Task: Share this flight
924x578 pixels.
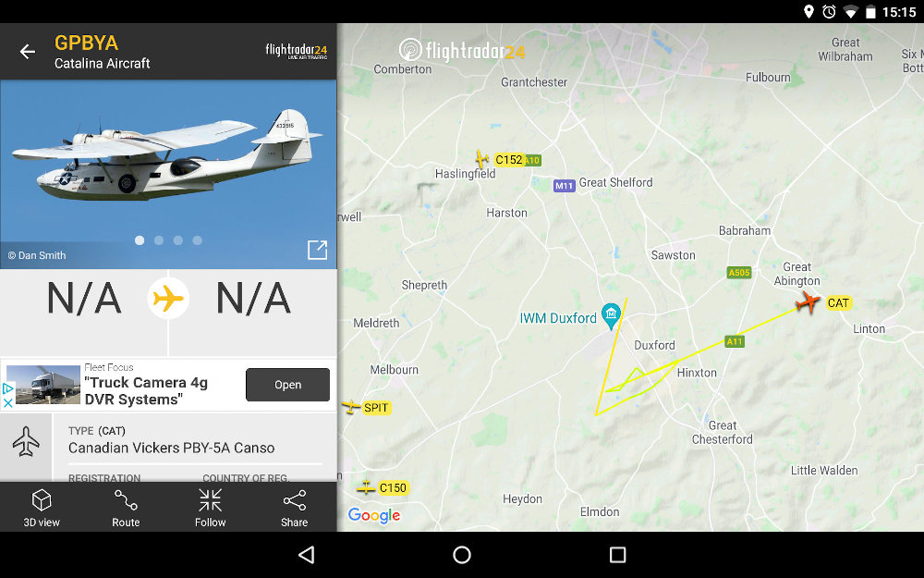Action: tap(294, 508)
